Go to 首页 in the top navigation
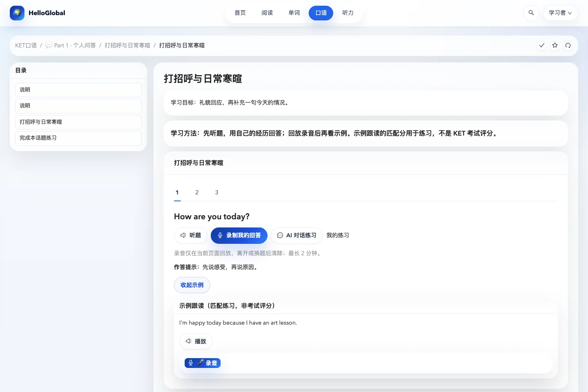The width and height of the screenshot is (588, 392). 240,13
